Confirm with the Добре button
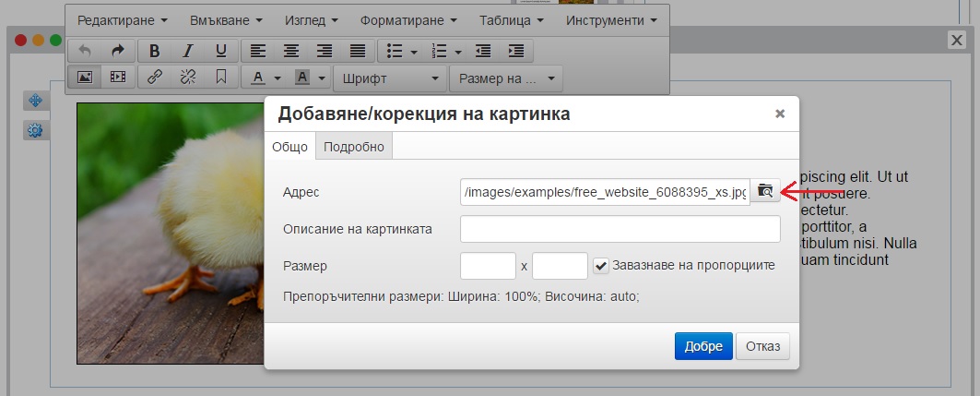 (x=703, y=346)
